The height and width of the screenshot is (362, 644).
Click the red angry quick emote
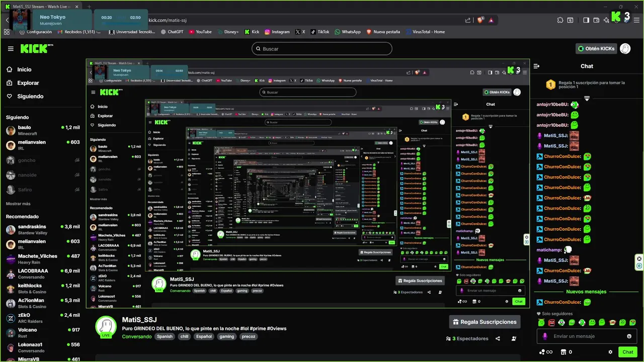click(551, 322)
